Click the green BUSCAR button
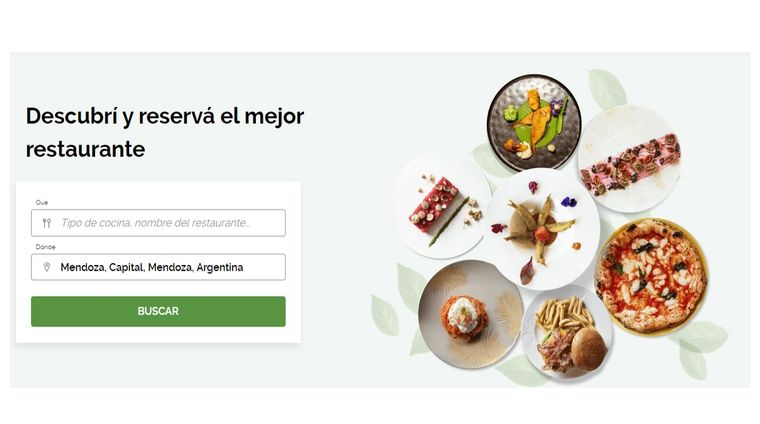 tap(158, 311)
